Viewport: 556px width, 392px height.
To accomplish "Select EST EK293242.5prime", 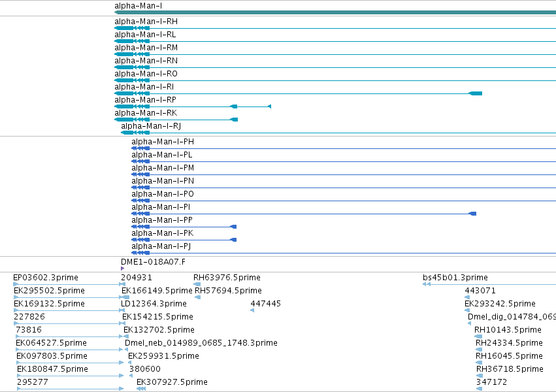I will coord(500,304).
